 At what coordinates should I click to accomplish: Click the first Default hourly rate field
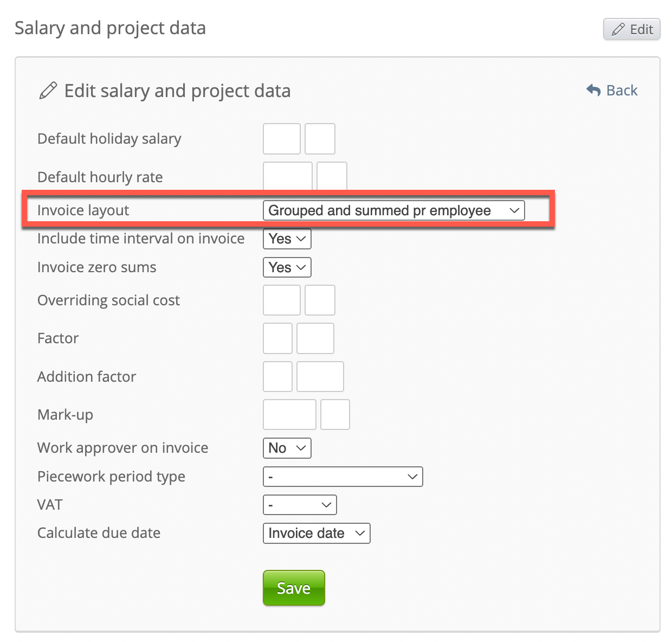coord(288,176)
